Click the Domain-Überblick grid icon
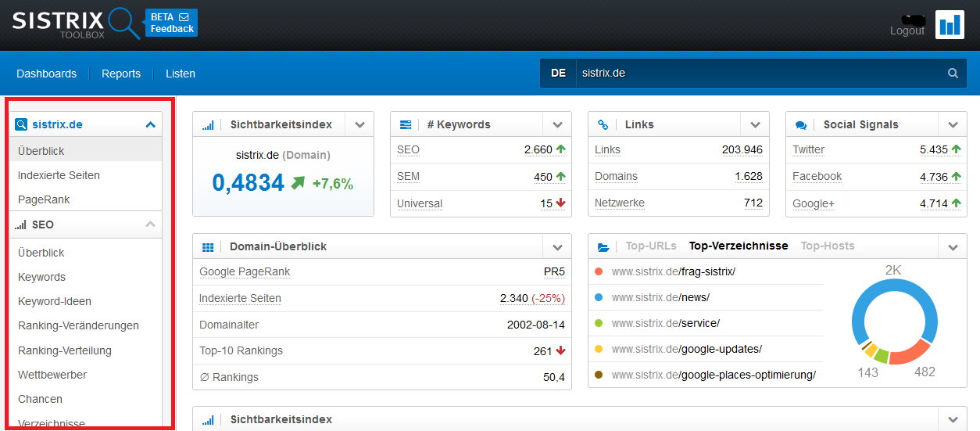The height and width of the screenshot is (431, 980). point(208,247)
